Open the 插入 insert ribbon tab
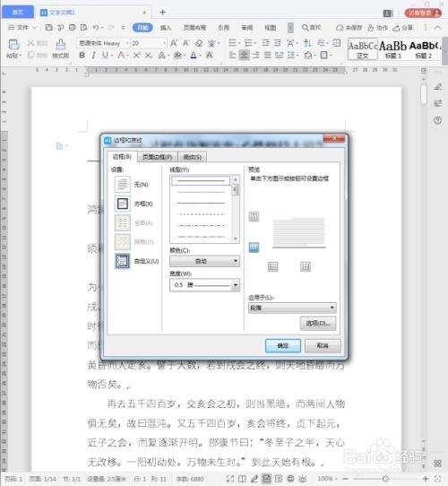 pyautogui.click(x=166, y=28)
